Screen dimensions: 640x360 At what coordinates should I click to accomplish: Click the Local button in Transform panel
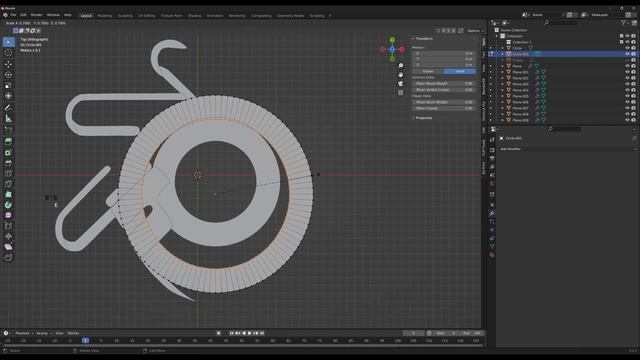click(460, 71)
